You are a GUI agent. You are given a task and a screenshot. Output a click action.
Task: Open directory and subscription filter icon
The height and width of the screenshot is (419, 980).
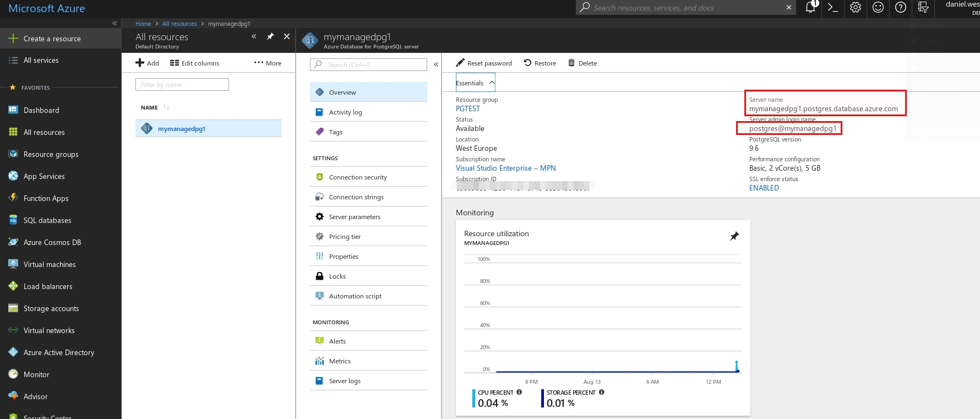tap(923, 7)
